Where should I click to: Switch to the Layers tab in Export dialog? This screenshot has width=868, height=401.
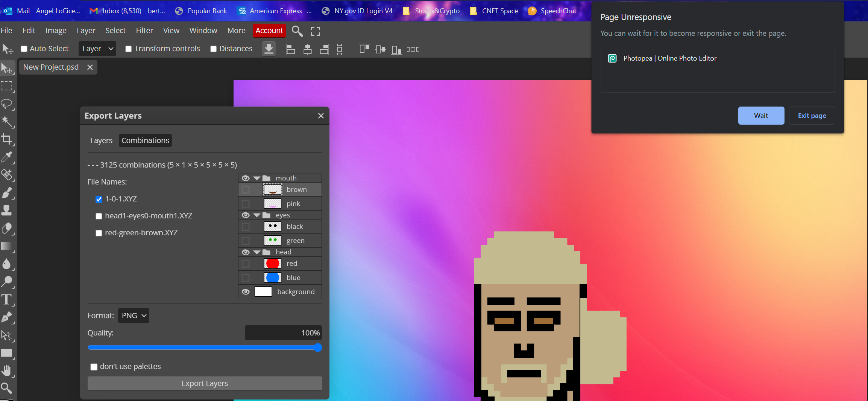tap(101, 140)
